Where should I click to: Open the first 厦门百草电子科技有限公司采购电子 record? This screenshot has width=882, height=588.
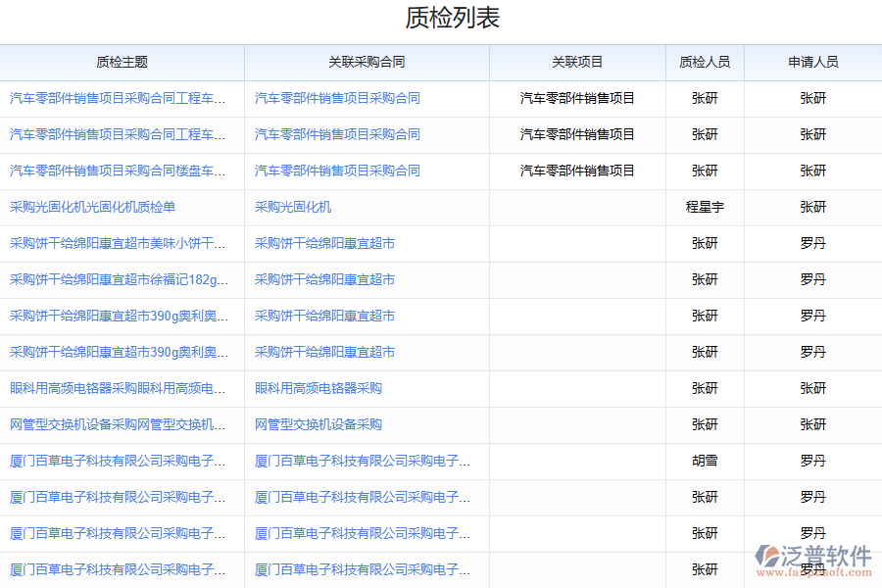pos(117,461)
